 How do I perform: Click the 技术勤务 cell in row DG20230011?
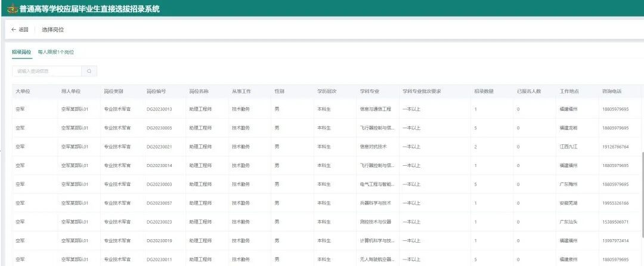click(241, 259)
